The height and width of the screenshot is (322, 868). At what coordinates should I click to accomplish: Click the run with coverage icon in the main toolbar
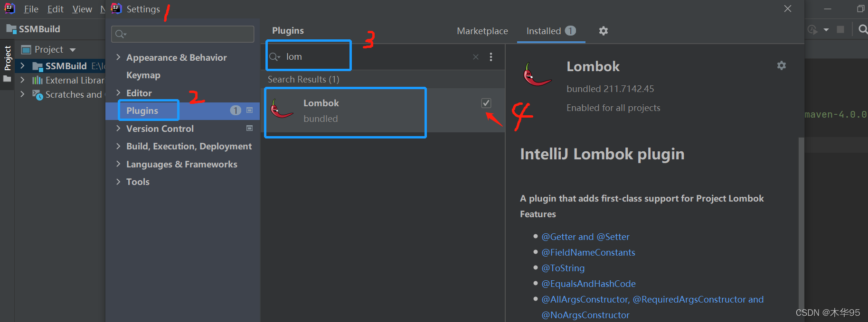[812, 29]
